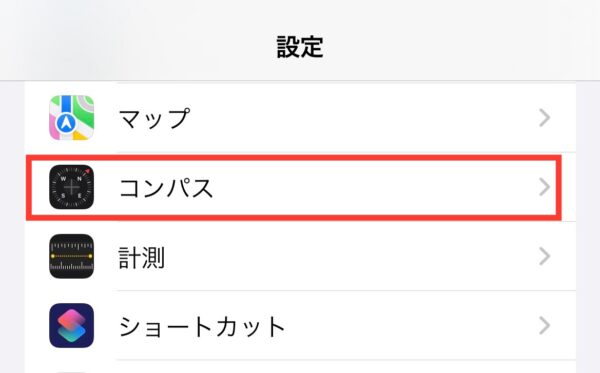600x373 pixels.
Task: Tap the Maps app icon
Action: (x=72, y=118)
